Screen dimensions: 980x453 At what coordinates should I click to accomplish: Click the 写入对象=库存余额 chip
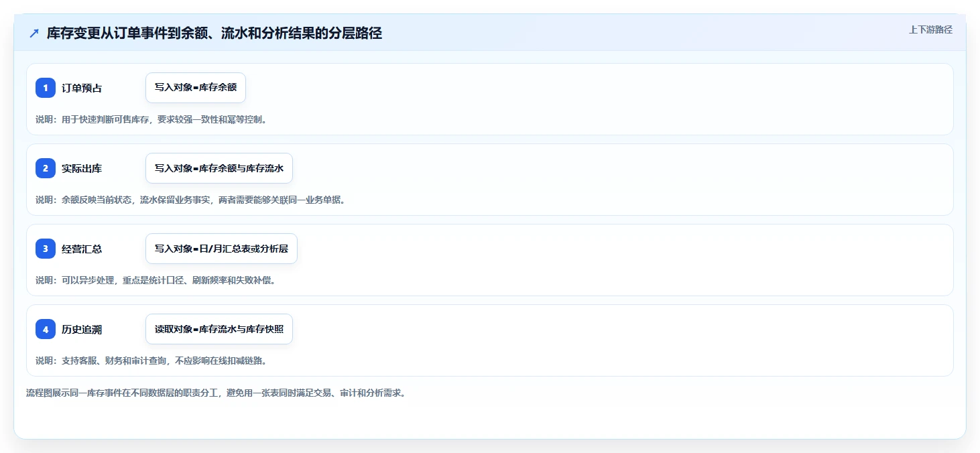(196, 88)
